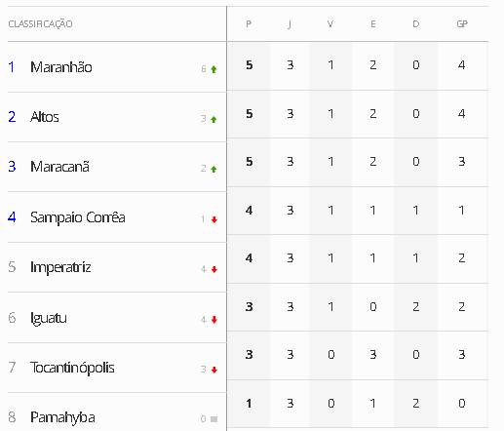Click red down arrow beside Imperatriz
The image size is (504, 431).
214,269
